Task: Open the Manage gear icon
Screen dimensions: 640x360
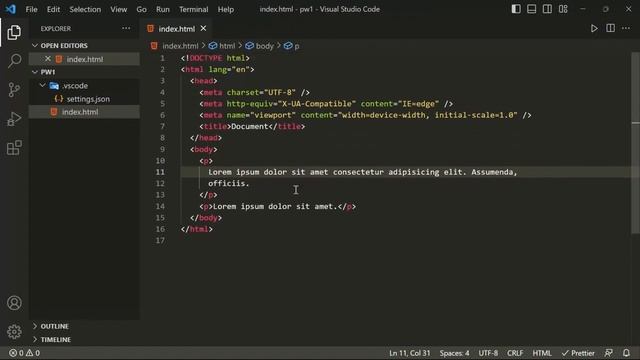Action: point(14,331)
